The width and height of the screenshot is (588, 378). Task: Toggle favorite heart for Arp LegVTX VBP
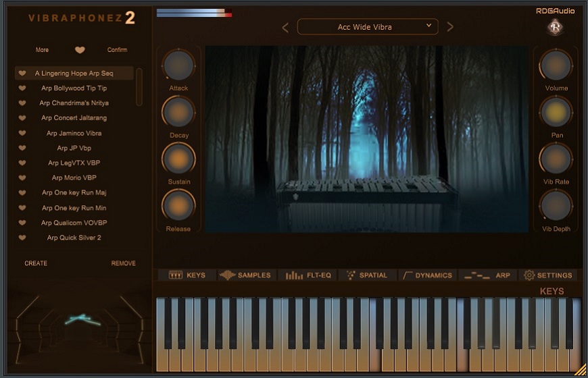(x=22, y=163)
